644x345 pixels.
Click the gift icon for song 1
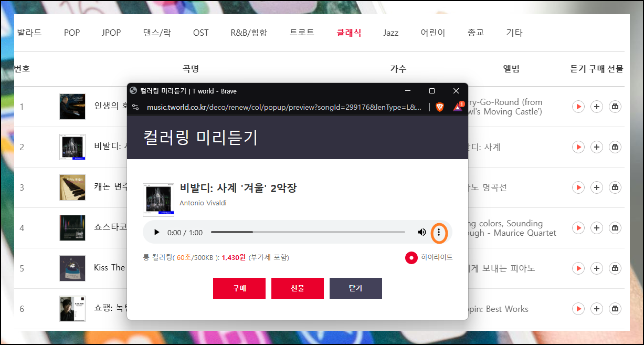click(x=615, y=107)
